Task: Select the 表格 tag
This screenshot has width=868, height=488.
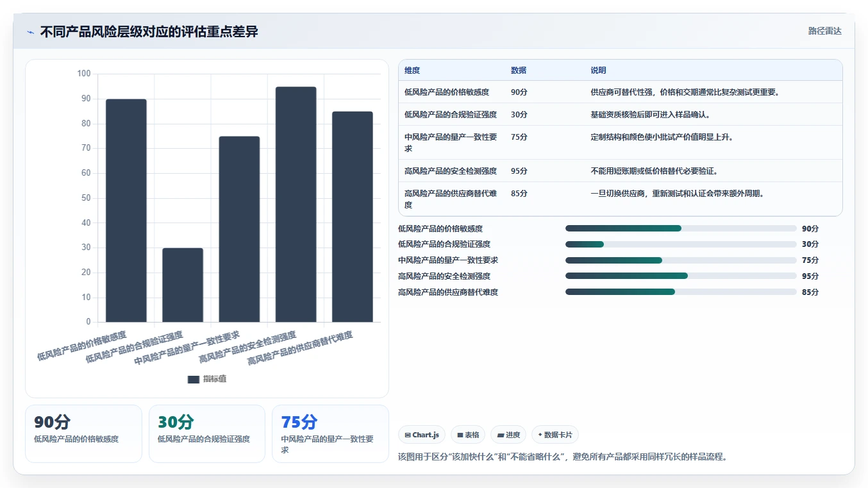Action: 468,435
